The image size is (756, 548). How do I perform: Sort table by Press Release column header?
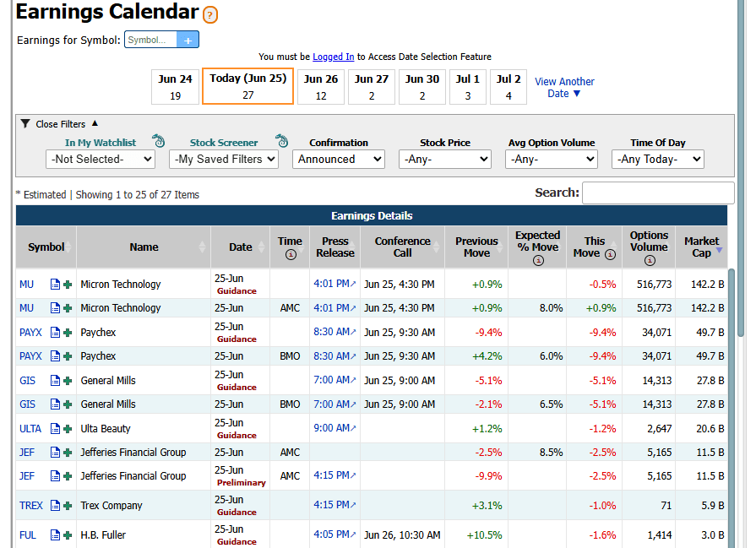334,247
